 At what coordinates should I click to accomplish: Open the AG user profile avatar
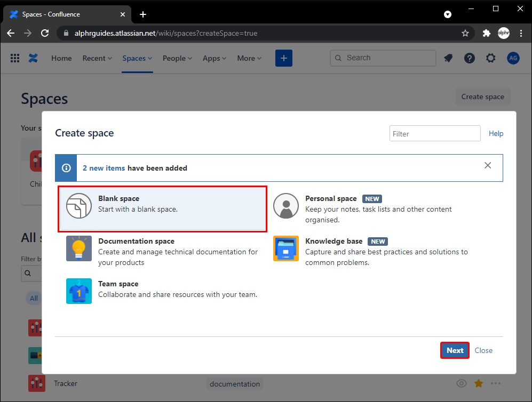click(x=513, y=58)
